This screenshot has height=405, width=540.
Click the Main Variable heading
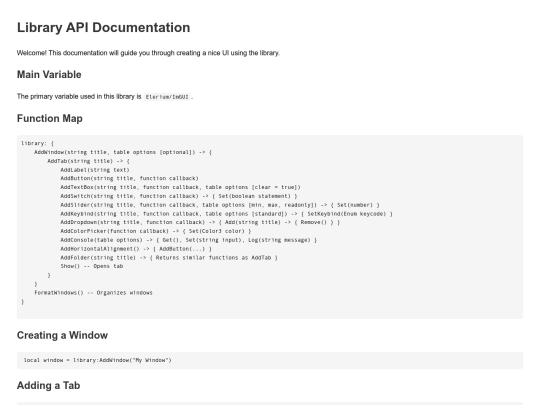tap(49, 74)
